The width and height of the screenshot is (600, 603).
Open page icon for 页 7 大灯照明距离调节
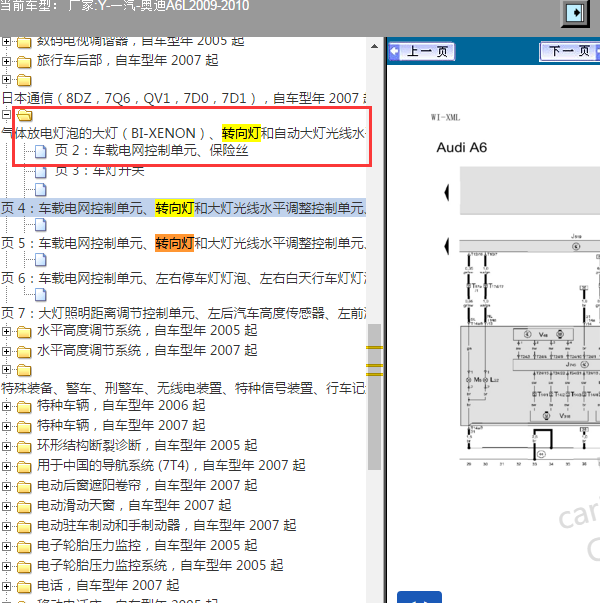click(x=41, y=295)
